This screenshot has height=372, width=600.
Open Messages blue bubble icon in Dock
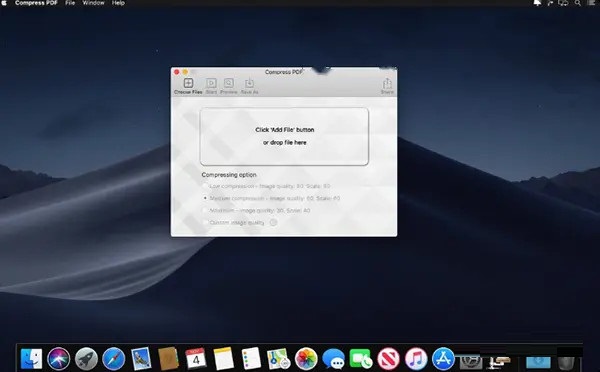click(x=333, y=359)
